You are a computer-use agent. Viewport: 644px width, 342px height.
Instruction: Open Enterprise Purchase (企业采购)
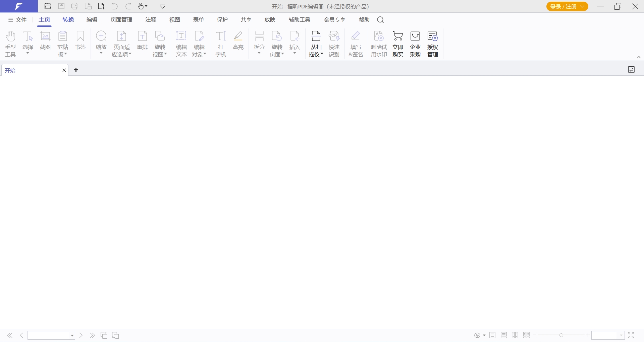click(x=415, y=44)
